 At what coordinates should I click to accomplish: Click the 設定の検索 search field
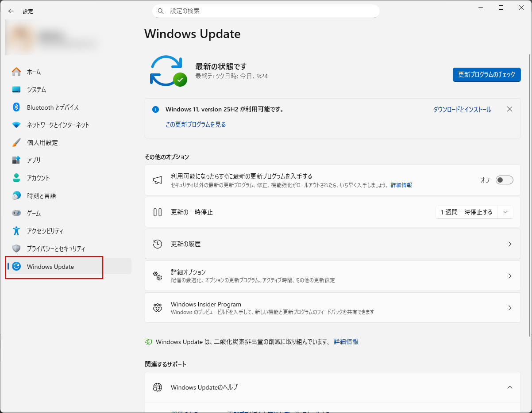266,11
